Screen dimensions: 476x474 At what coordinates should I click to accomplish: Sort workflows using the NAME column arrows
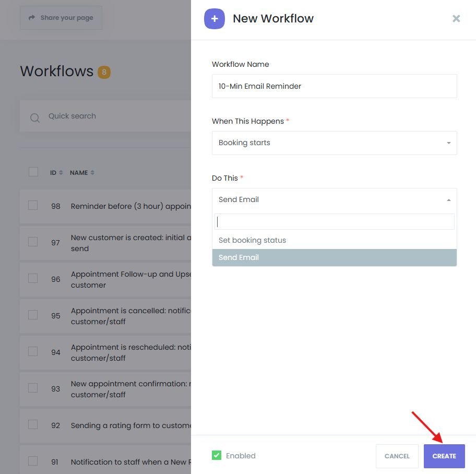coord(93,172)
